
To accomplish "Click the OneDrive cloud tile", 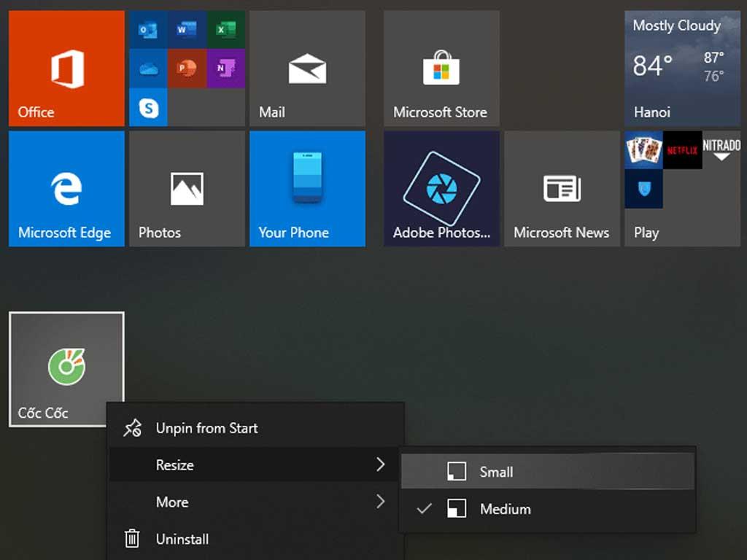I will (148, 68).
